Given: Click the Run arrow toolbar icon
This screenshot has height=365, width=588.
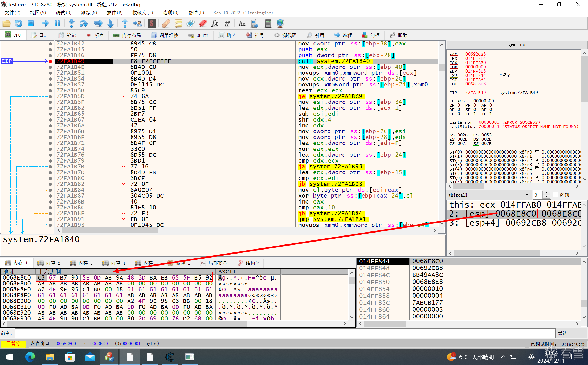Looking at the screenshot, I should tap(45, 23).
